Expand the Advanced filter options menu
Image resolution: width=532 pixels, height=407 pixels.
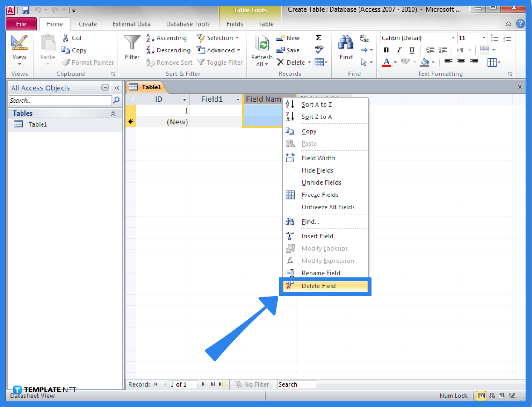(219, 50)
